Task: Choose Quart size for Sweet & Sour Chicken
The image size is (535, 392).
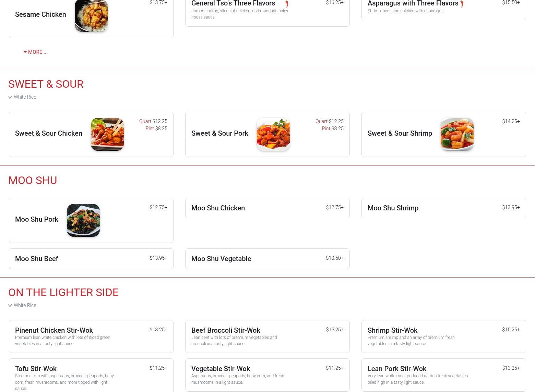Action: tap(153, 121)
